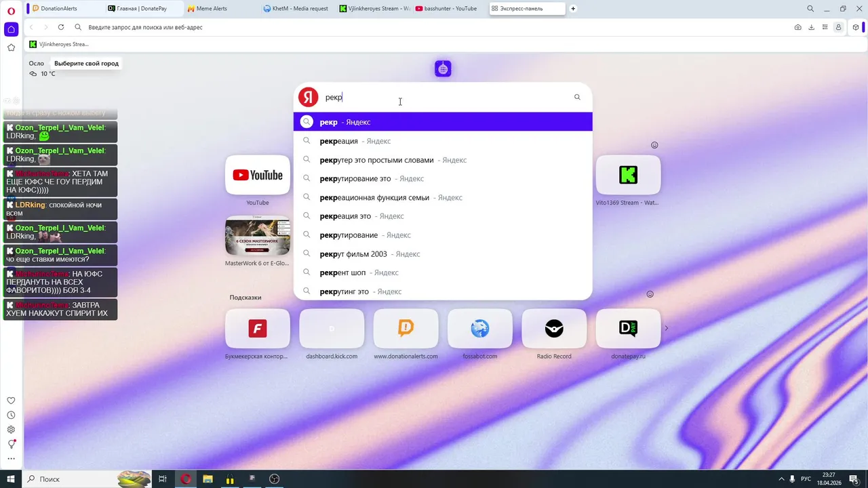
Task: Open downloads icon in address bar
Action: 811,27
